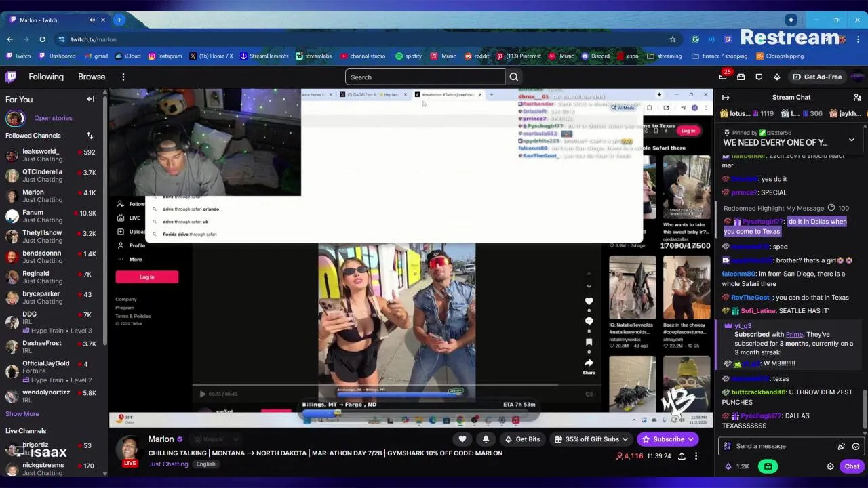Click the Get Ad-Free button
The image size is (868, 488).
pyautogui.click(x=817, y=77)
